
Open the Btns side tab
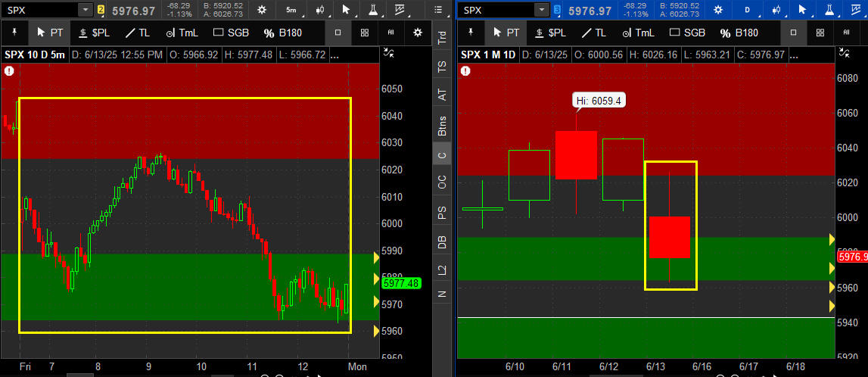click(x=442, y=125)
